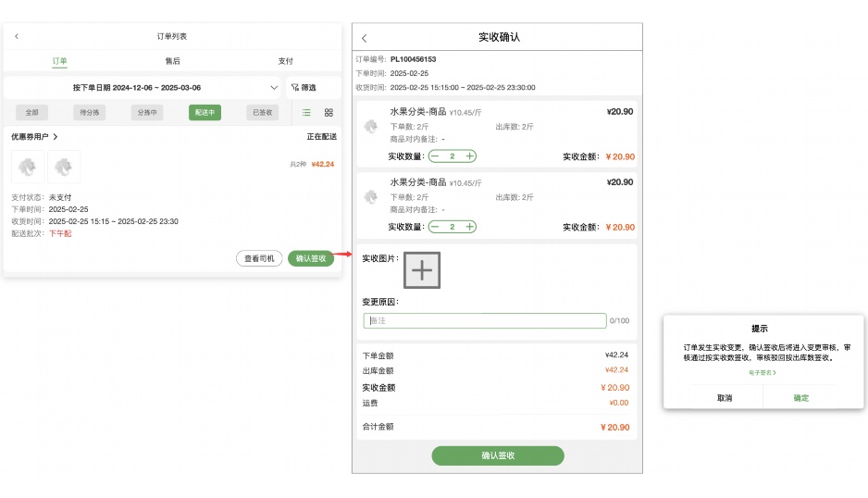Switch to grid view icon
Viewport: 868px width, 498px height.
tap(329, 112)
